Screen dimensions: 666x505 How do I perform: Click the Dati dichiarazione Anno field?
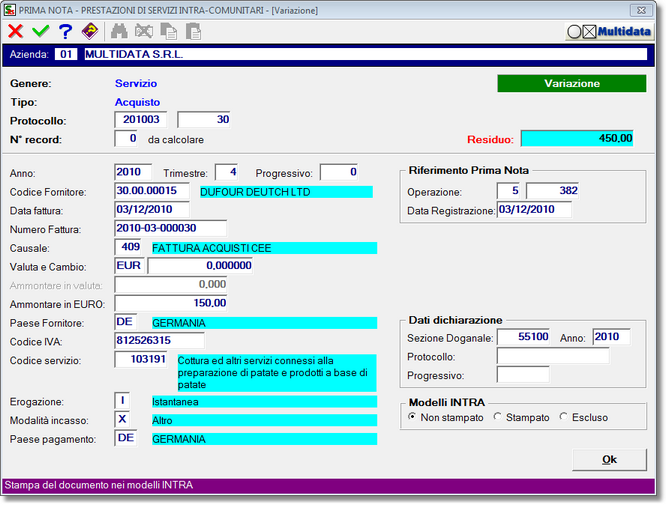pyautogui.click(x=611, y=337)
